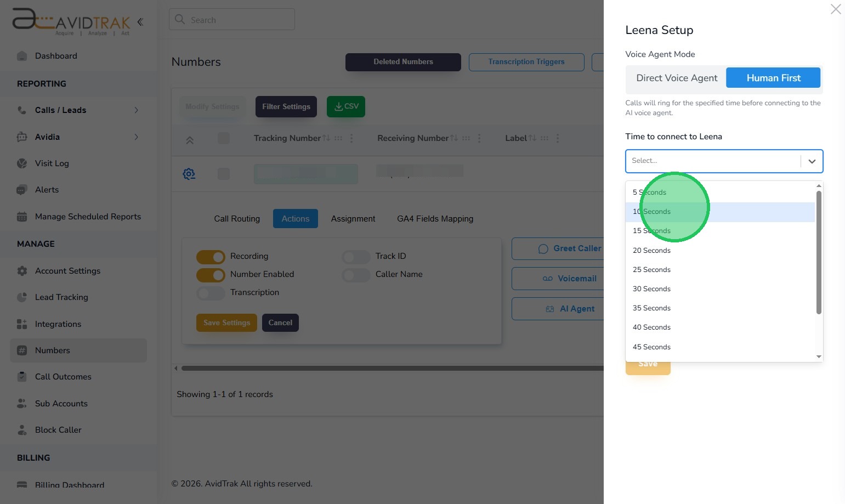This screenshot has width=845, height=504.
Task: Open Tracking Number column options menu
Action: (351, 138)
